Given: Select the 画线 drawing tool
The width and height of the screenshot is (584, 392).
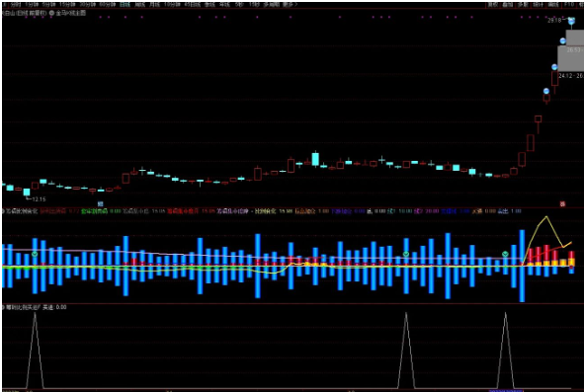Looking at the screenshot, I should click(553, 5).
